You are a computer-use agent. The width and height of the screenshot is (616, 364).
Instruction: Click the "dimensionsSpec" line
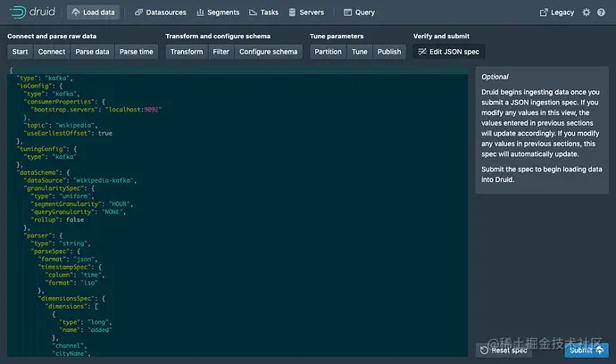71,298
